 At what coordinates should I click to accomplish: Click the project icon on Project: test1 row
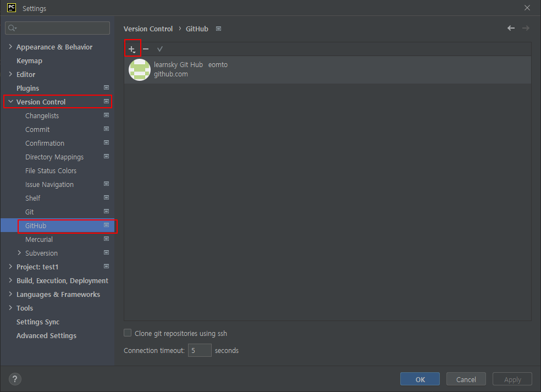click(106, 267)
